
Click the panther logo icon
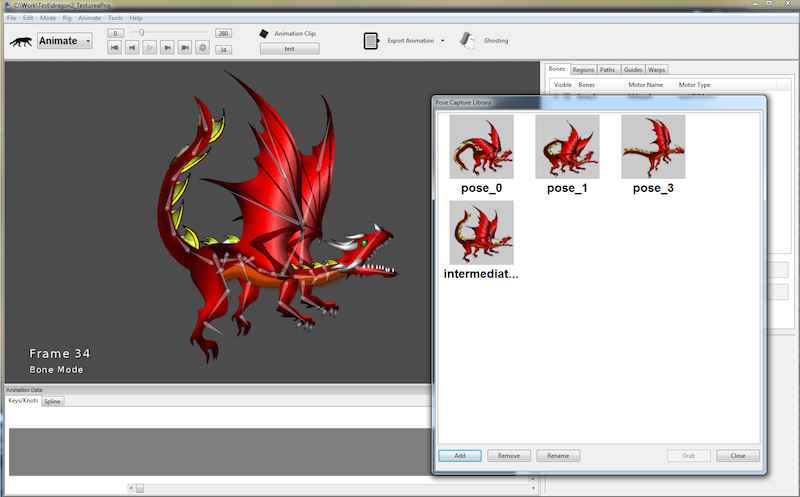20,41
